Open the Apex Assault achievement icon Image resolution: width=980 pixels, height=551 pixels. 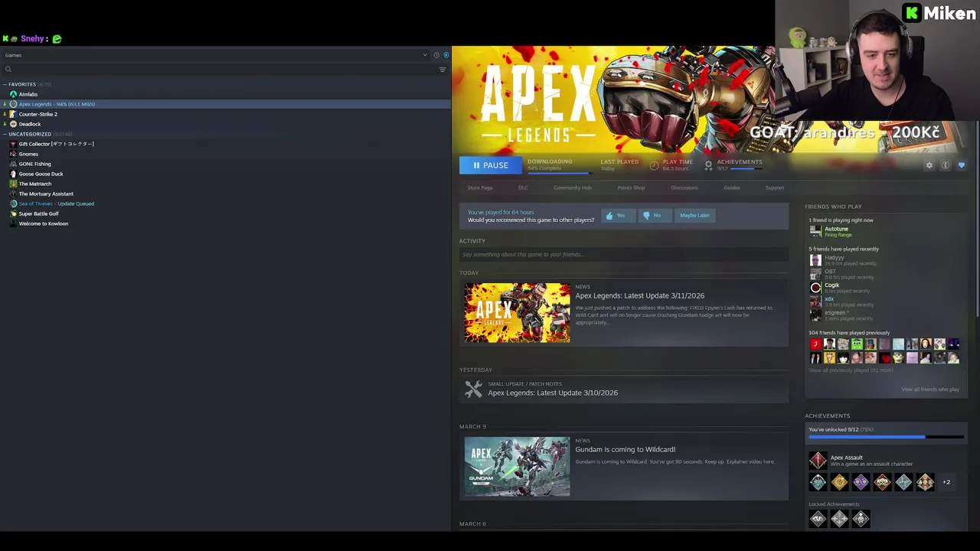(x=818, y=460)
